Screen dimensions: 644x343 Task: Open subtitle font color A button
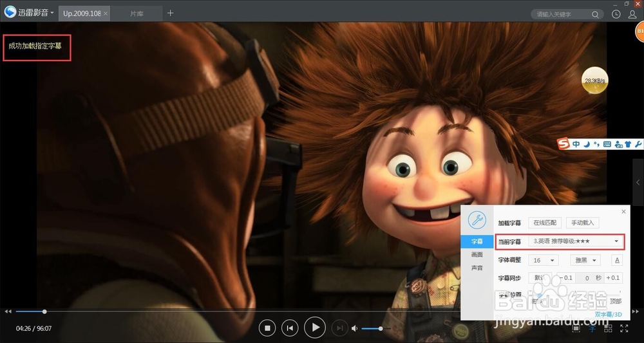pos(617,260)
